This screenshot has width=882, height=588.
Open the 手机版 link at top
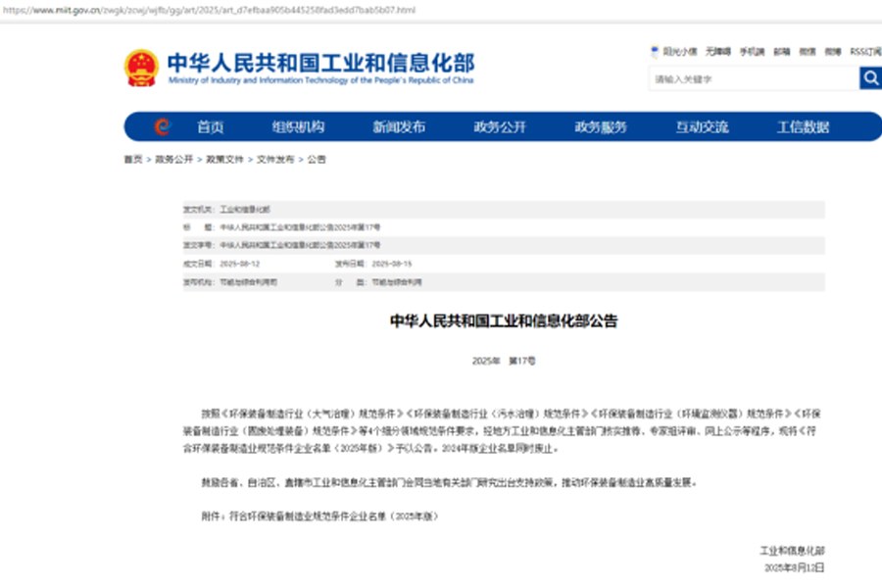752,52
